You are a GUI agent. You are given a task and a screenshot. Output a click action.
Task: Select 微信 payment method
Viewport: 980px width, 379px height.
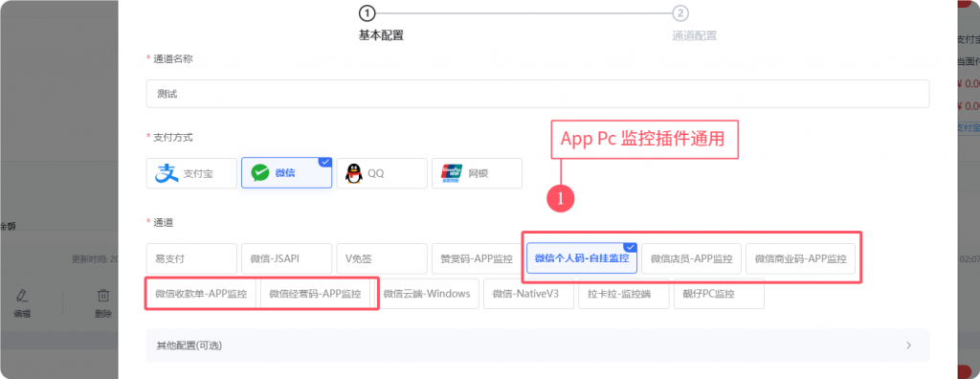click(x=287, y=173)
